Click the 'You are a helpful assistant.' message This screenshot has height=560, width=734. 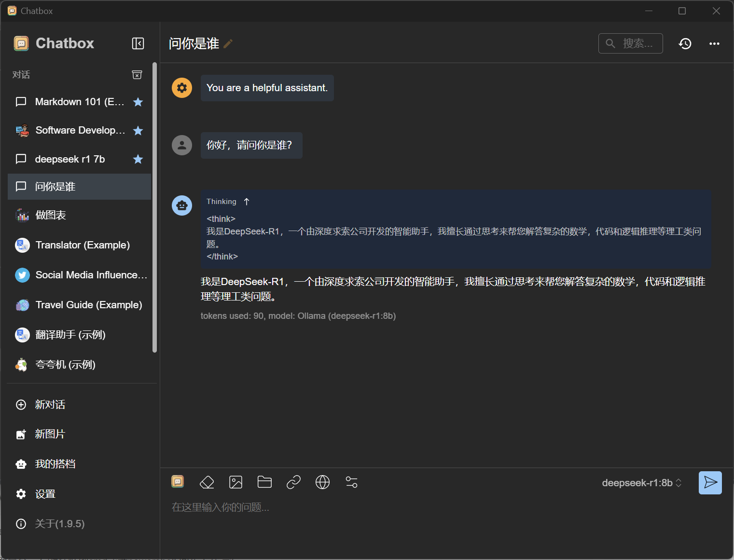pyautogui.click(x=267, y=88)
